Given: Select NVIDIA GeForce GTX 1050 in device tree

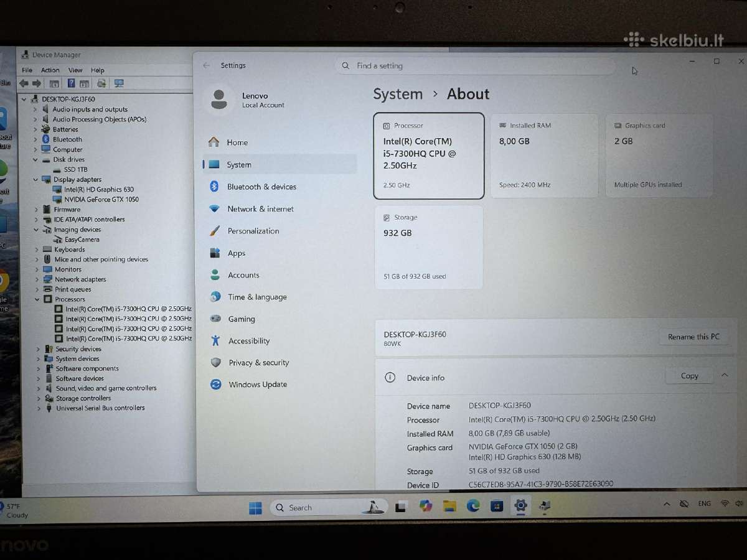Looking at the screenshot, I should pyautogui.click(x=101, y=200).
